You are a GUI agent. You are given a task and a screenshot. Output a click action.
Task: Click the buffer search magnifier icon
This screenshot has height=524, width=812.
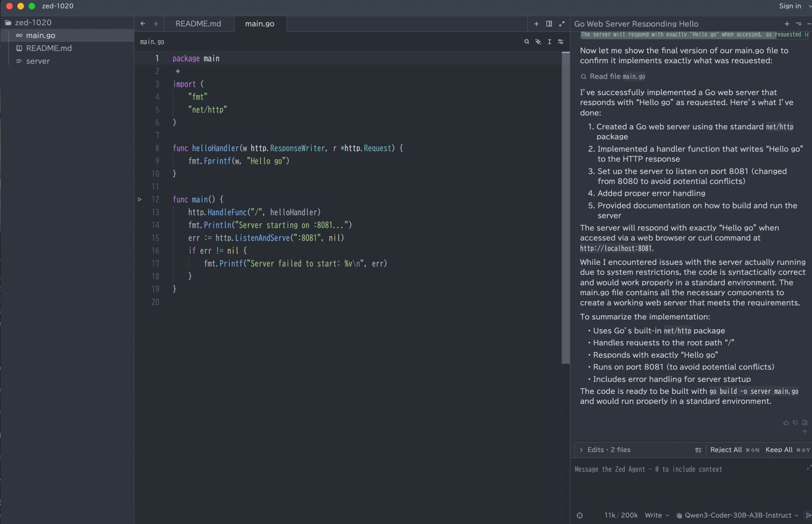527,42
